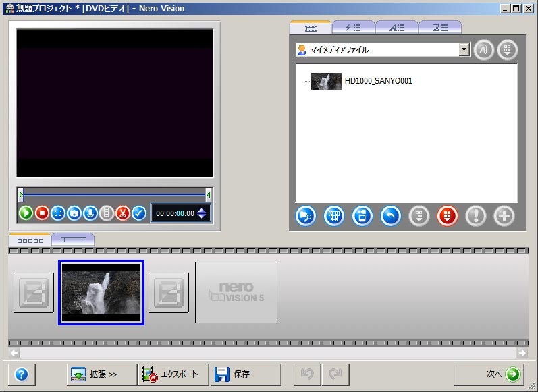Click storyboard scrollbar right arrow
The height and width of the screenshot is (392, 538).
(x=522, y=353)
